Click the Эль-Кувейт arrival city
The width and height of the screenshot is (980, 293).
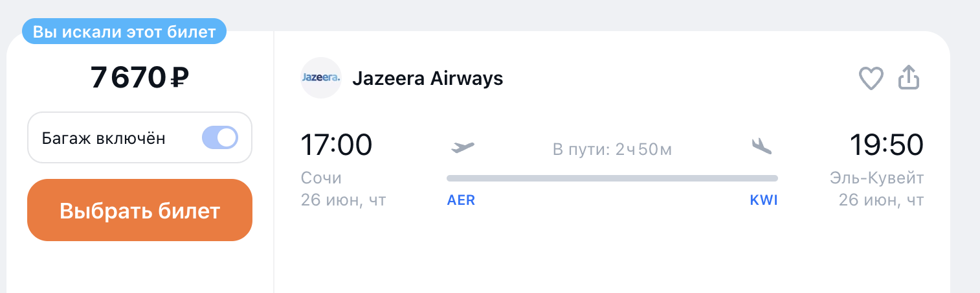pos(877,178)
